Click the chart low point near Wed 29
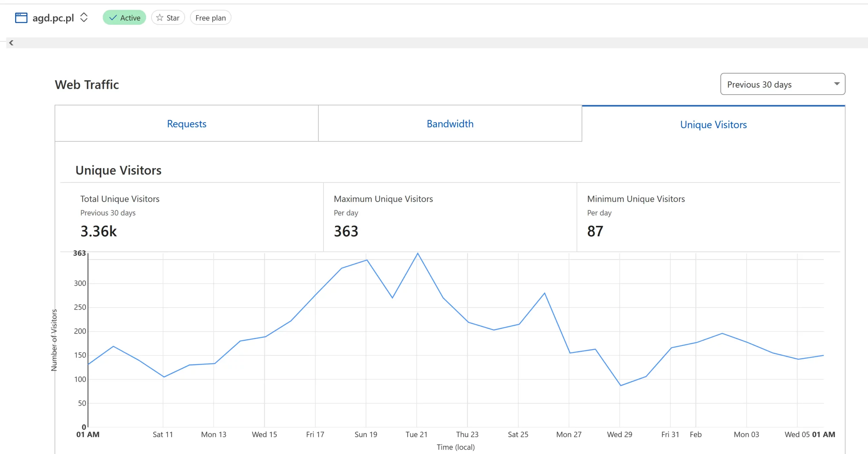868x454 pixels. click(620, 385)
